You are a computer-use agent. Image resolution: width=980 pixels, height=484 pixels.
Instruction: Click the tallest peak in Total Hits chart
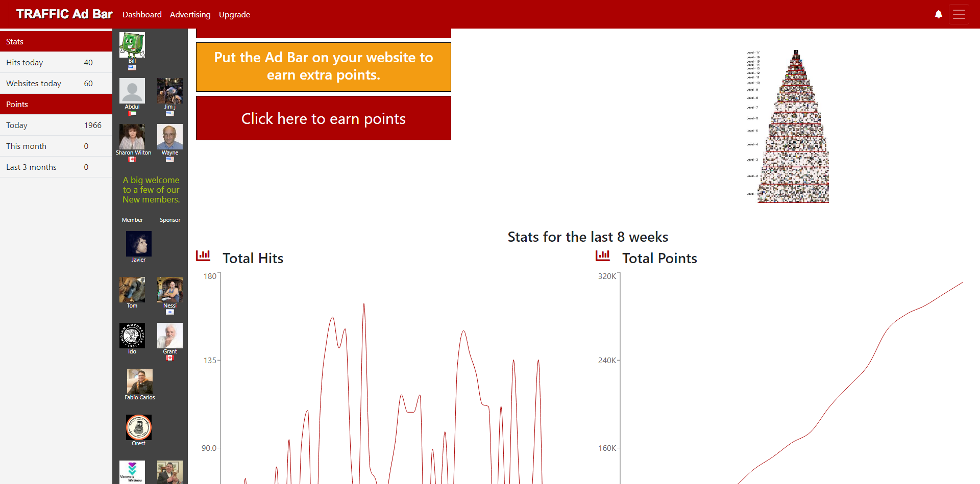click(364, 305)
